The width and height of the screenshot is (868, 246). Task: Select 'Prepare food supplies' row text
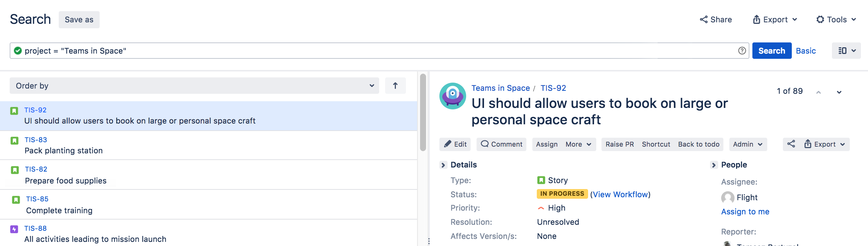click(66, 180)
